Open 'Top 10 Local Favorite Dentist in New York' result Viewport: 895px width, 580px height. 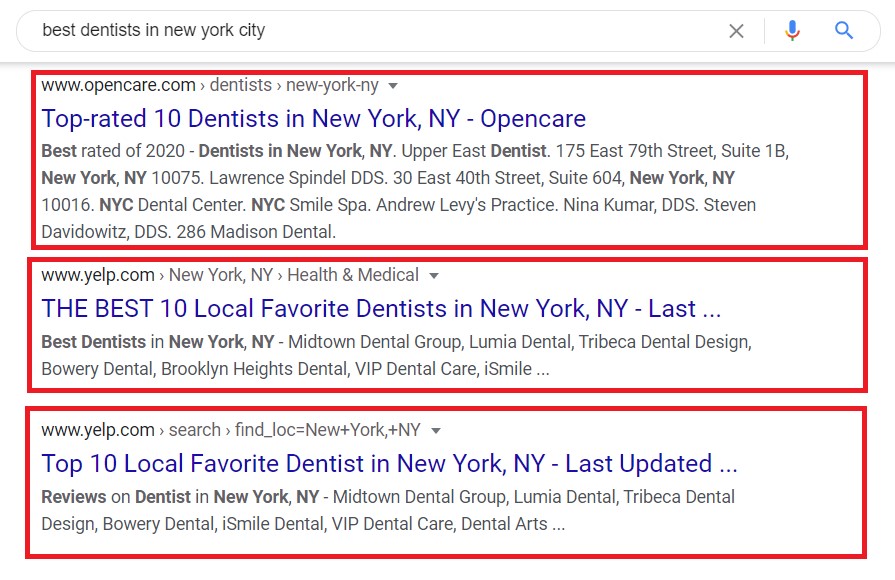tap(389, 464)
